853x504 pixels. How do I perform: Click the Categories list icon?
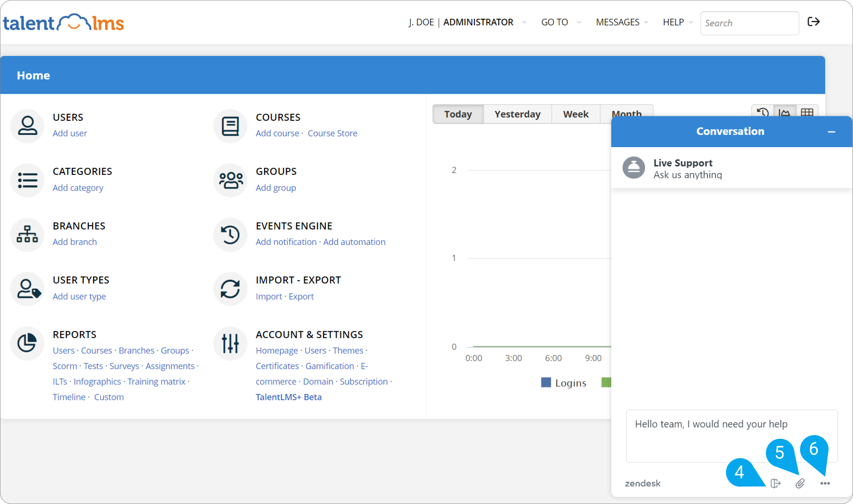tap(27, 180)
